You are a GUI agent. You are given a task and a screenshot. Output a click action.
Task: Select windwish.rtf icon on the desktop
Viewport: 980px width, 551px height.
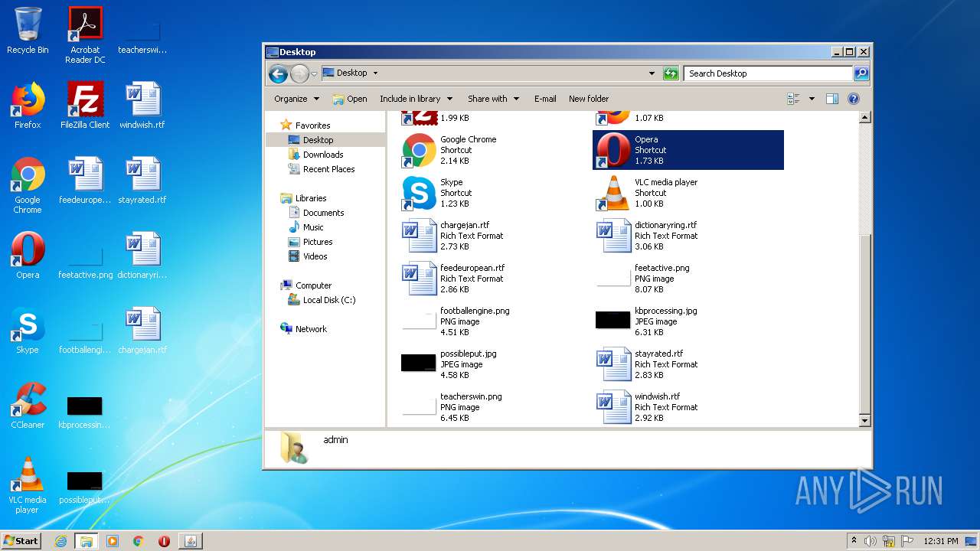tap(142, 106)
